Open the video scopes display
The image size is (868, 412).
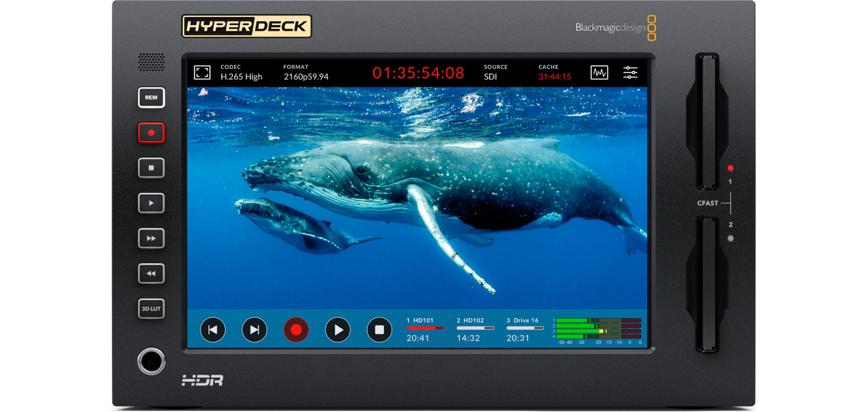[x=599, y=72]
